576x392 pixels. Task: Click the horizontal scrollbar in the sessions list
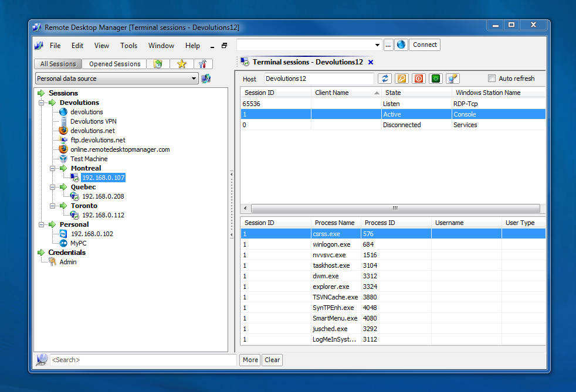point(395,208)
